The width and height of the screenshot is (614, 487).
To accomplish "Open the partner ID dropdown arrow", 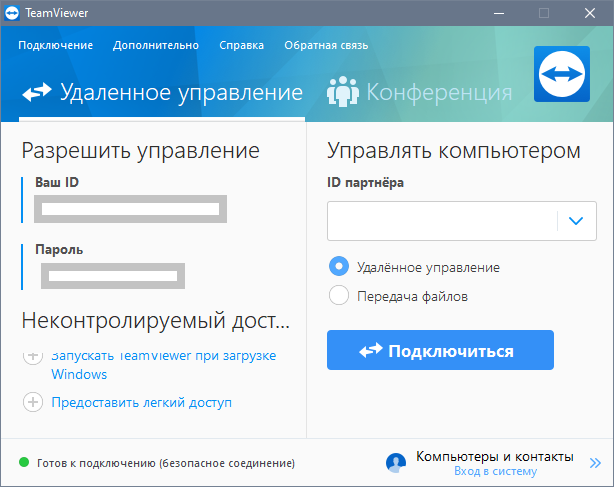I will tap(576, 221).
